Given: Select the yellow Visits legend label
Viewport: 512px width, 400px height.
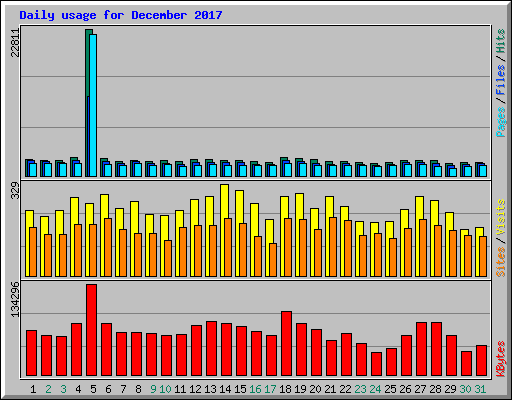Looking at the screenshot, I should pos(501,217).
